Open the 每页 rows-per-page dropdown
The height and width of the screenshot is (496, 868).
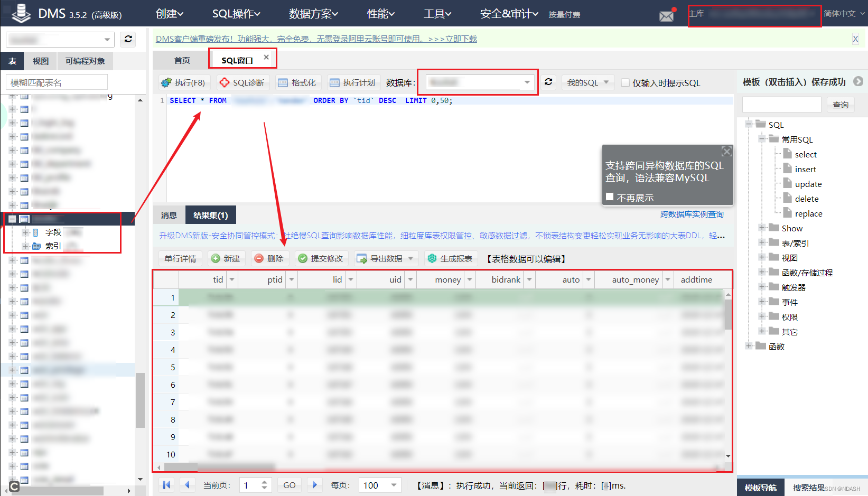pos(380,485)
